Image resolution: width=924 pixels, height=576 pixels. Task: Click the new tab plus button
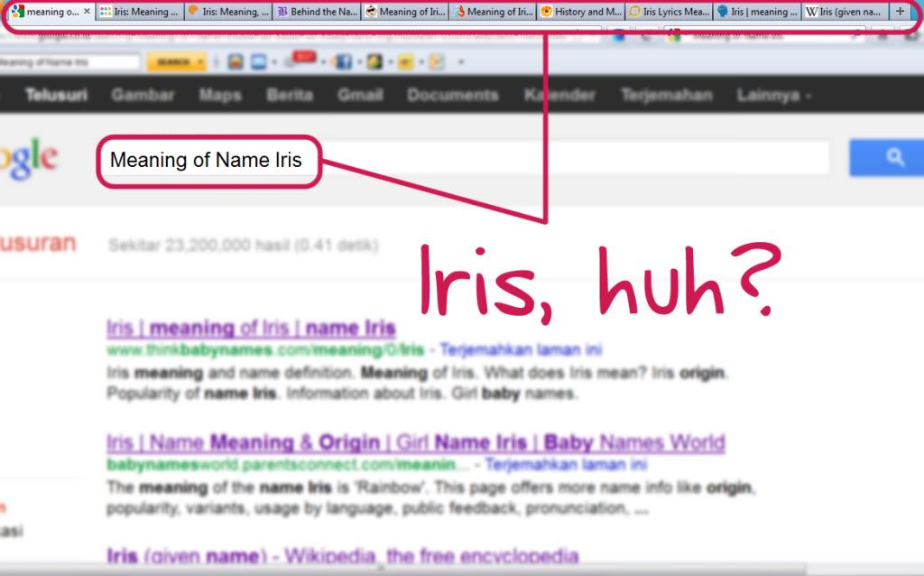pyautogui.click(x=900, y=11)
